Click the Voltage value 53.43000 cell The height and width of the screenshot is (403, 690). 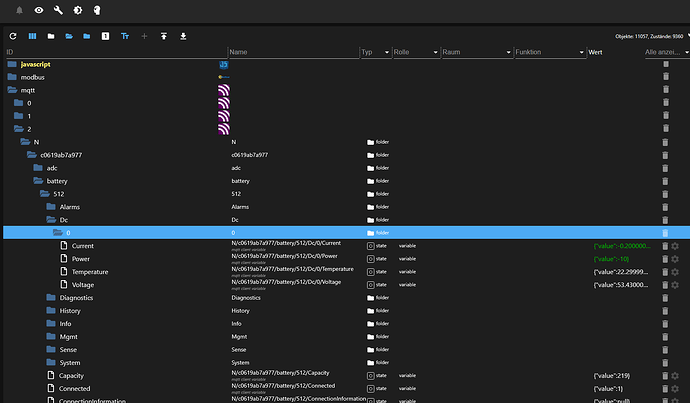[x=620, y=285]
